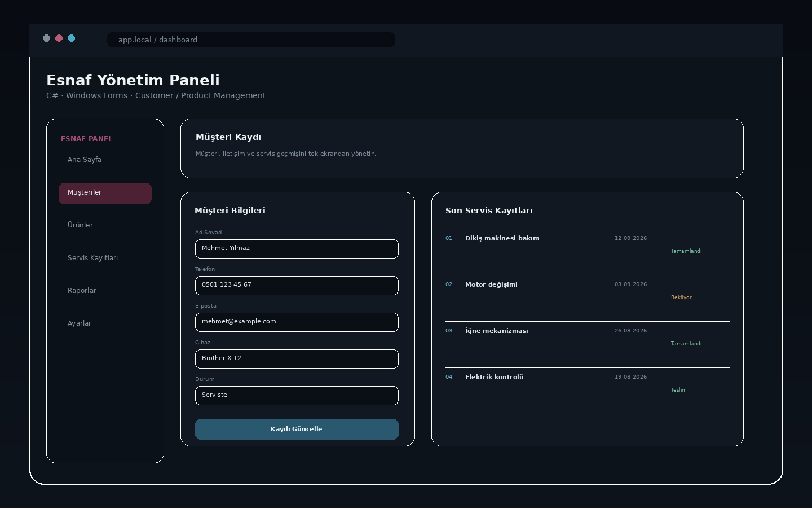Click the Telefon number field

(297, 286)
